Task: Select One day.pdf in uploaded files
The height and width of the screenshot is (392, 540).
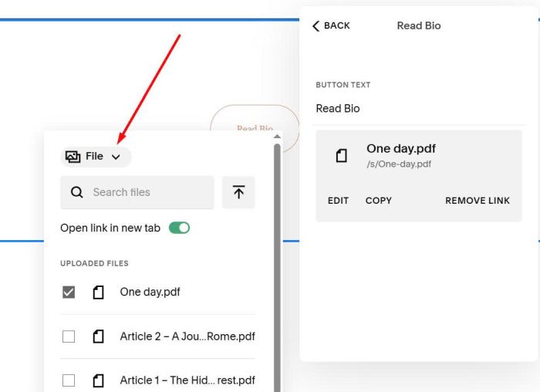Action: 150,292
